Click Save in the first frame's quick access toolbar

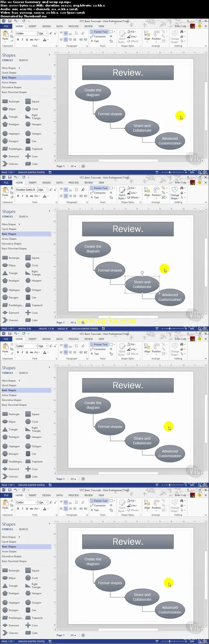coord(10,21)
